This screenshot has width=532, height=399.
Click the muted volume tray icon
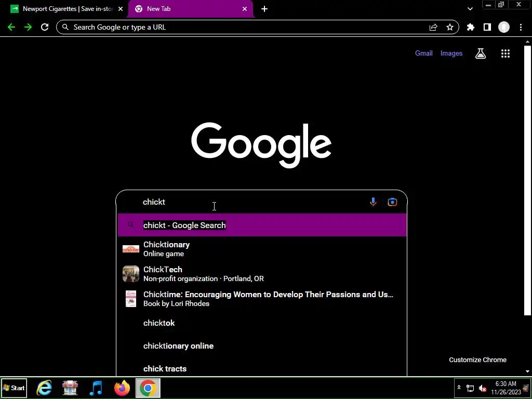point(483,388)
